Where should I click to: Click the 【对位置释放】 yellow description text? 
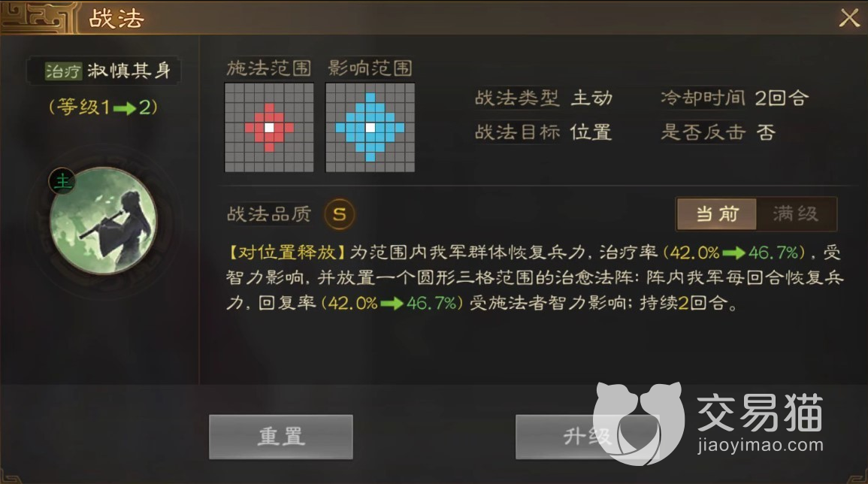pyautogui.click(x=287, y=253)
